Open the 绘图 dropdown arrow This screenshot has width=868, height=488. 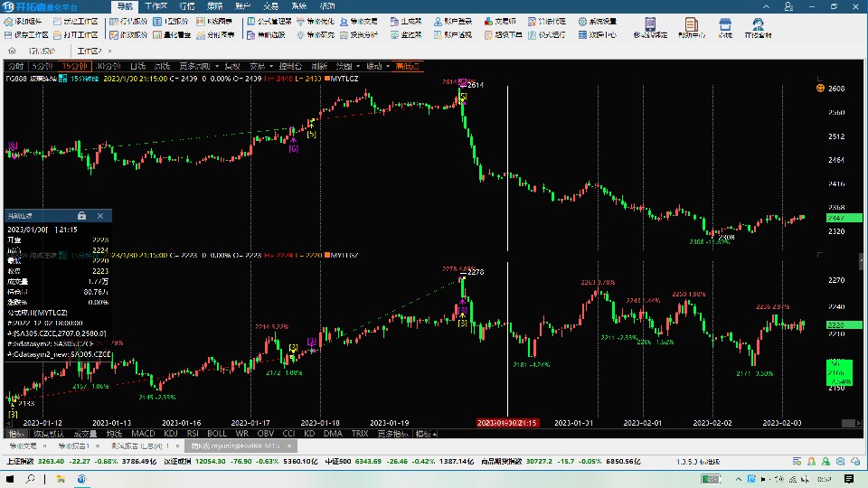tap(358, 66)
